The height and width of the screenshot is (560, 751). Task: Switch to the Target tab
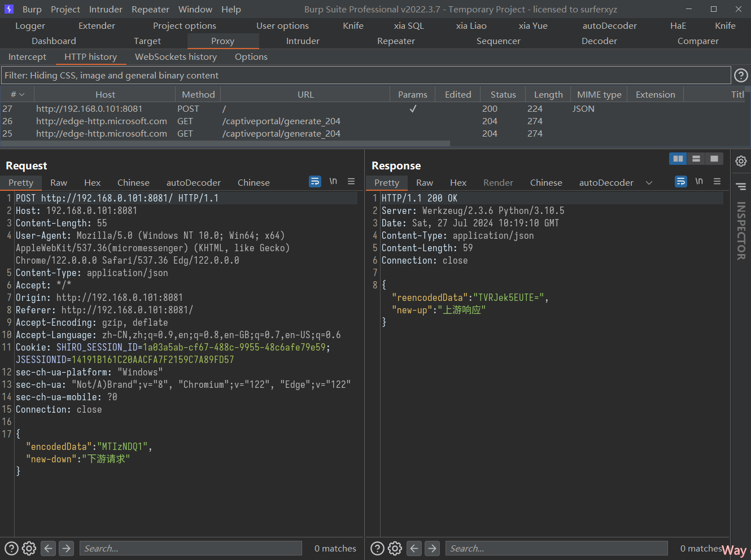(x=147, y=41)
